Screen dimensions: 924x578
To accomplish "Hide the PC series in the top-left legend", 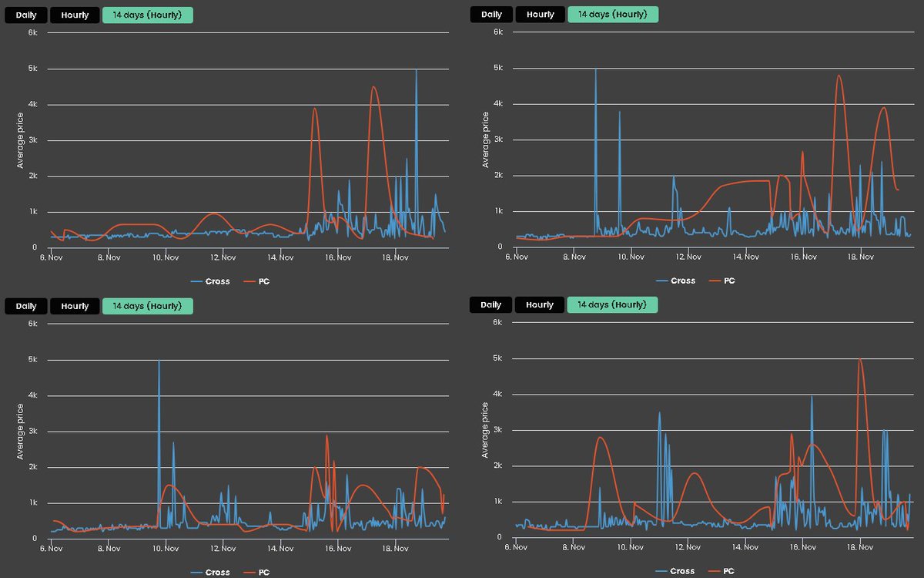I will point(259,281).
